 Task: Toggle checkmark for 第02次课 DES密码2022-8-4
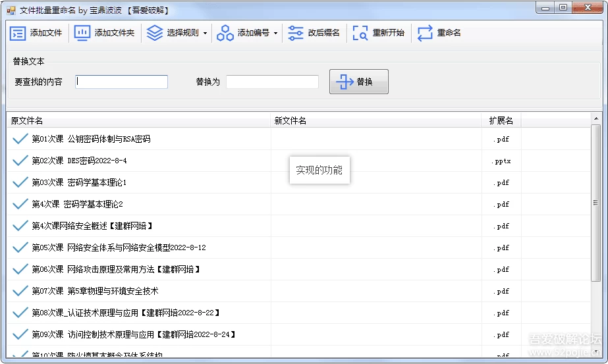pyautogui.click(x=20, y=161)
